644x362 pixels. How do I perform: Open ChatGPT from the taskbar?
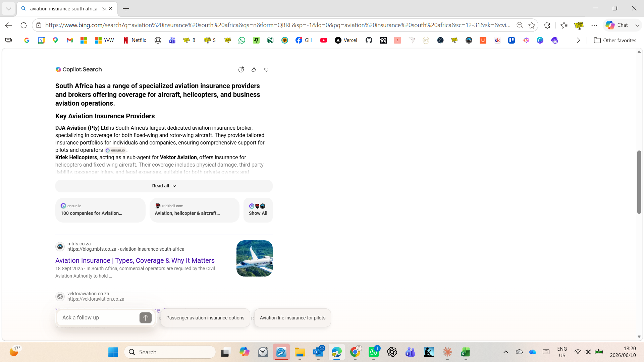click(392, 352)
